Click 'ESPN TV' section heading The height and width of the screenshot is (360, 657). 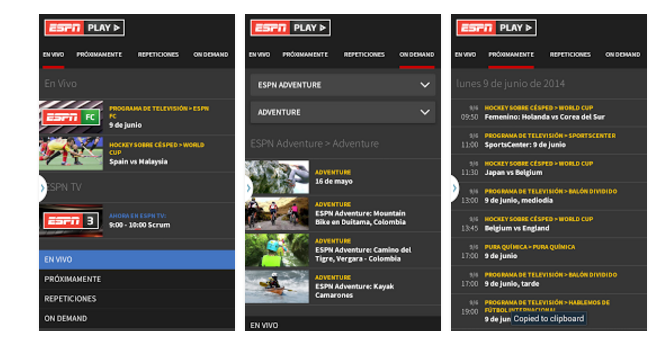64,187
